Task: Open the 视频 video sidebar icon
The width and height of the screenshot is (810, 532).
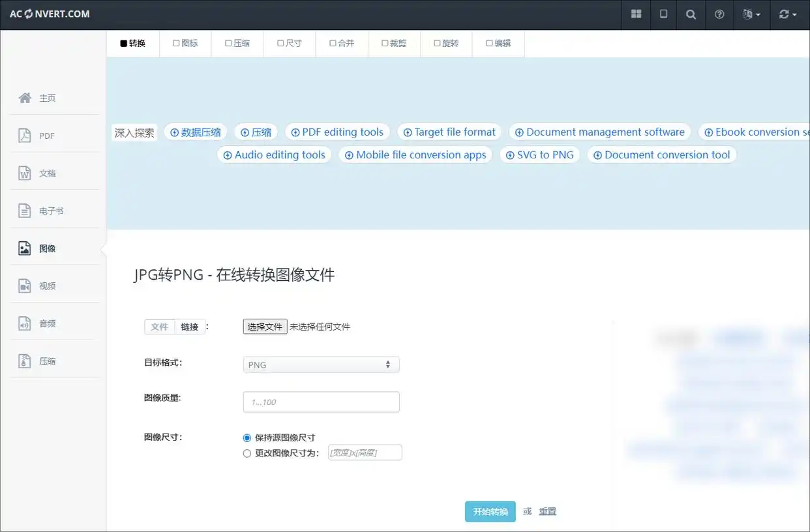Action: click(25, 286)
